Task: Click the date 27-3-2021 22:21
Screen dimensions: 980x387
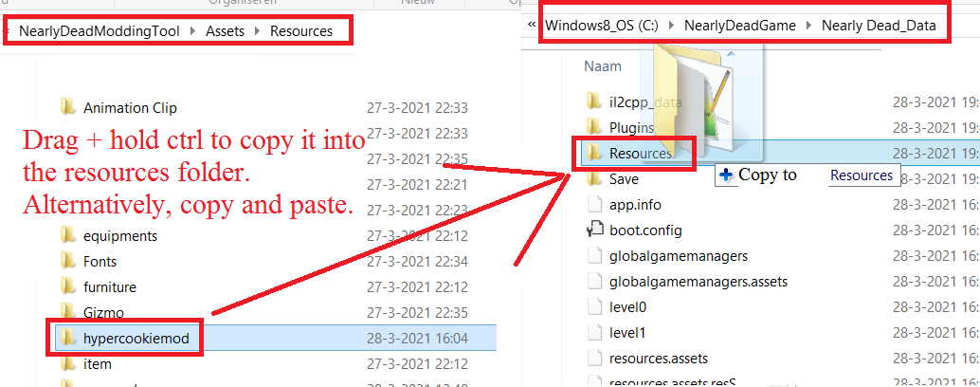Action: [x=418, y=184]
